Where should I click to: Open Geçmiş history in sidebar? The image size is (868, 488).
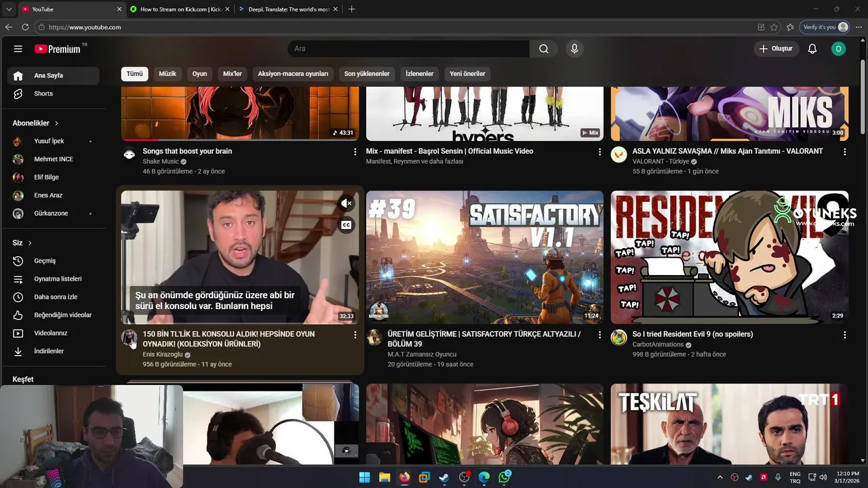(x=54, y=261)
